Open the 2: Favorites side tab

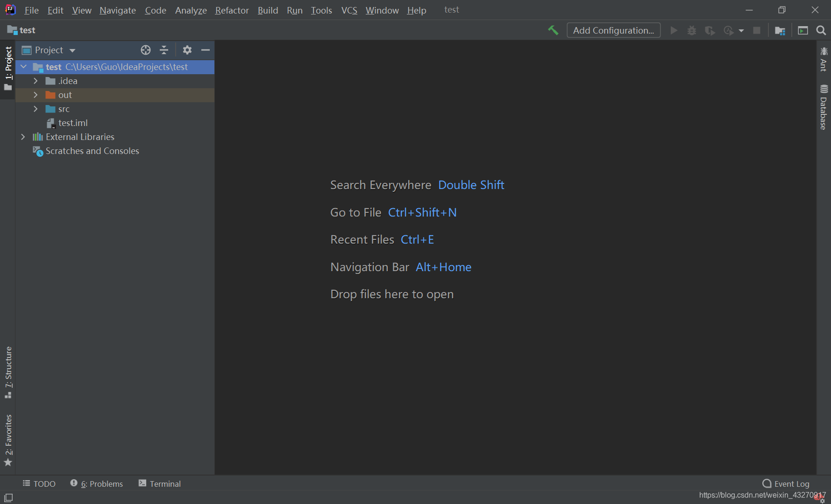[8, 440]
